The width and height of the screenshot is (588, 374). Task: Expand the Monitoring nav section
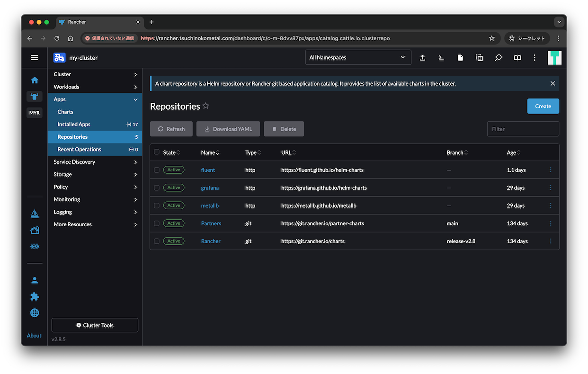tap(95, 199)
